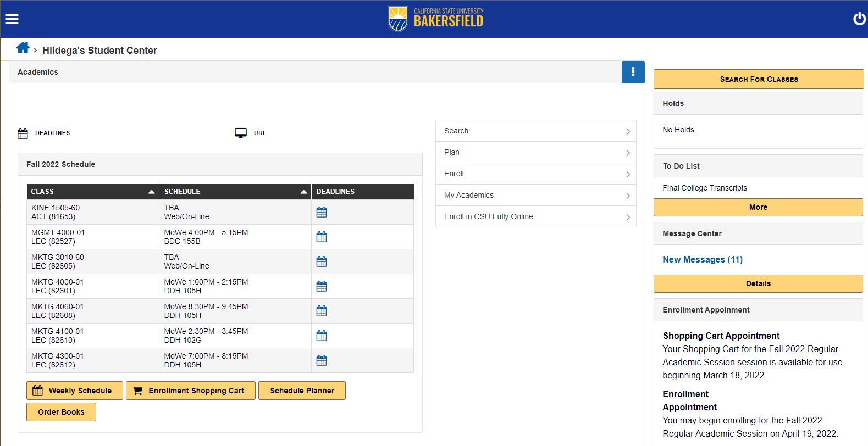Select Enroll in CSU Fully Online
868x446 pixels.
click(535, 216)
